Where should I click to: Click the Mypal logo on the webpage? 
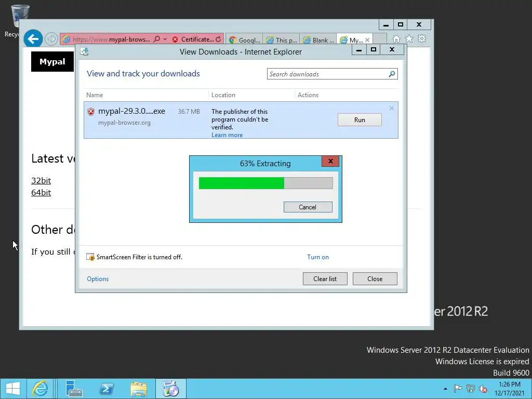point(52,61)
